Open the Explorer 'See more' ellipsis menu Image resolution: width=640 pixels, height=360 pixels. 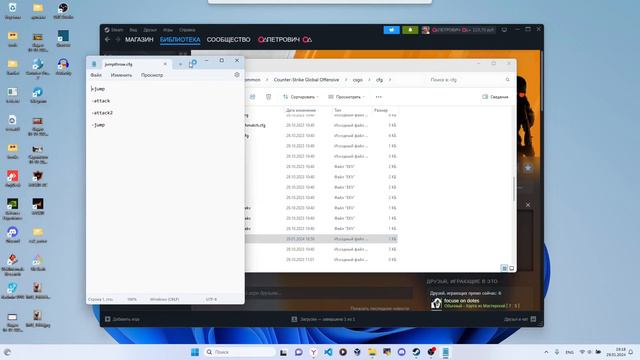tap(378, 97)
